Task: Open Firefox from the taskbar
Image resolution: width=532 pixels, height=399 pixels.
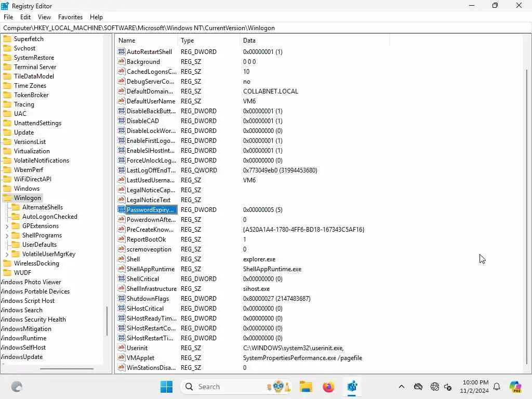Action: 328,387
